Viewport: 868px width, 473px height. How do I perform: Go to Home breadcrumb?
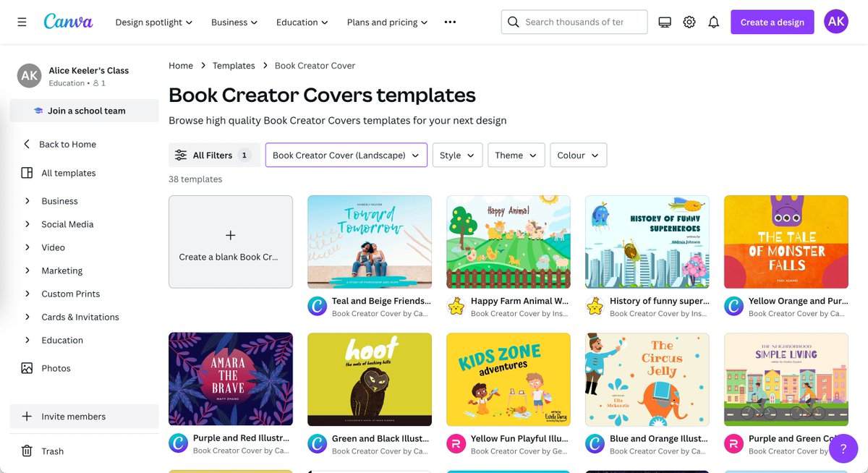[181, 65]
